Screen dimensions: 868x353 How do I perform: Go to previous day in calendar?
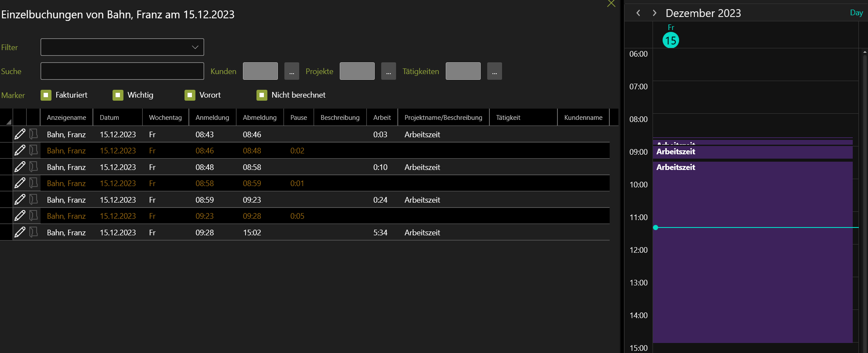638,13
